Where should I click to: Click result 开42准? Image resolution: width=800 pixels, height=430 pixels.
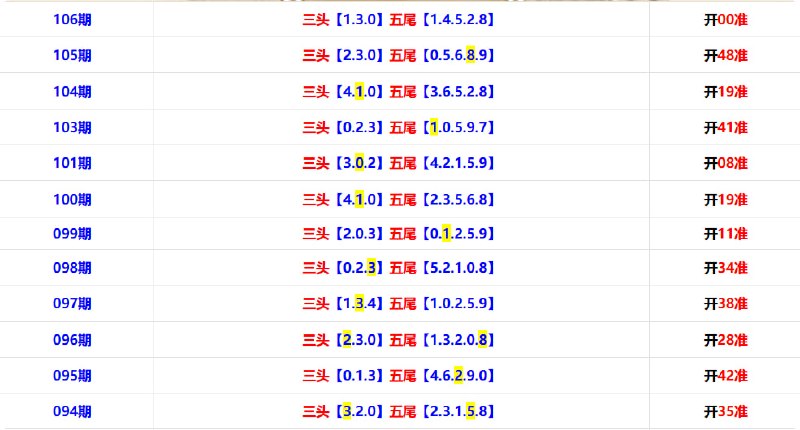726,375
